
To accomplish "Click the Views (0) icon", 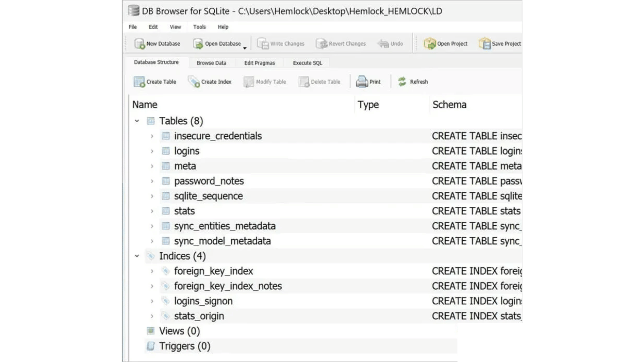I will [x=151, y=331].
